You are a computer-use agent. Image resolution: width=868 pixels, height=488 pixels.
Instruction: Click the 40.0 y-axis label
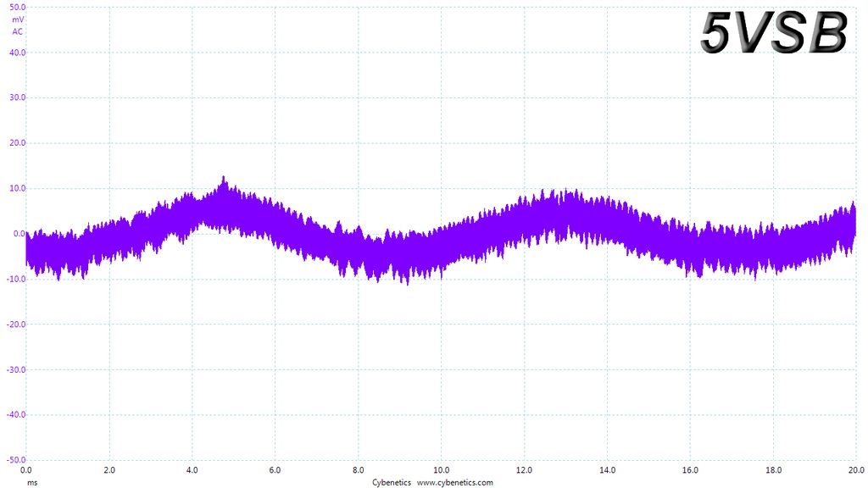coord(18,53)
